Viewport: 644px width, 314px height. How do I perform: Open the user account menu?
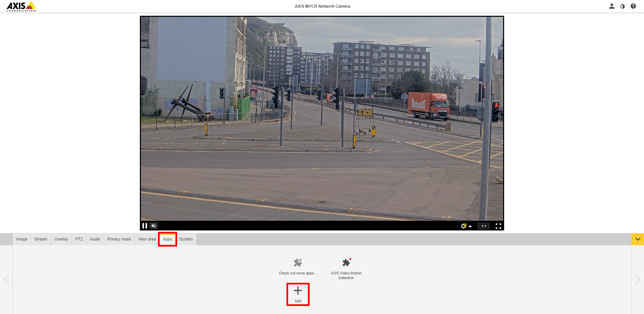point(611,6)
